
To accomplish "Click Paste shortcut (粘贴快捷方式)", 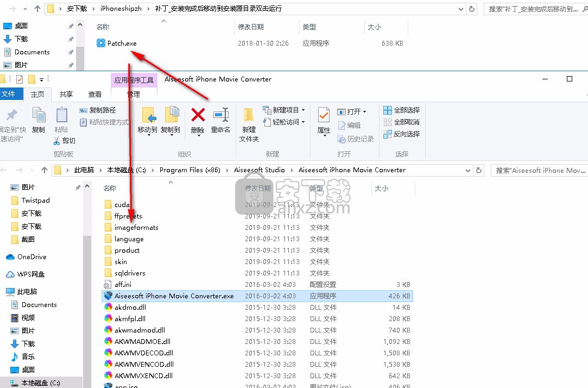I will 104,122.
